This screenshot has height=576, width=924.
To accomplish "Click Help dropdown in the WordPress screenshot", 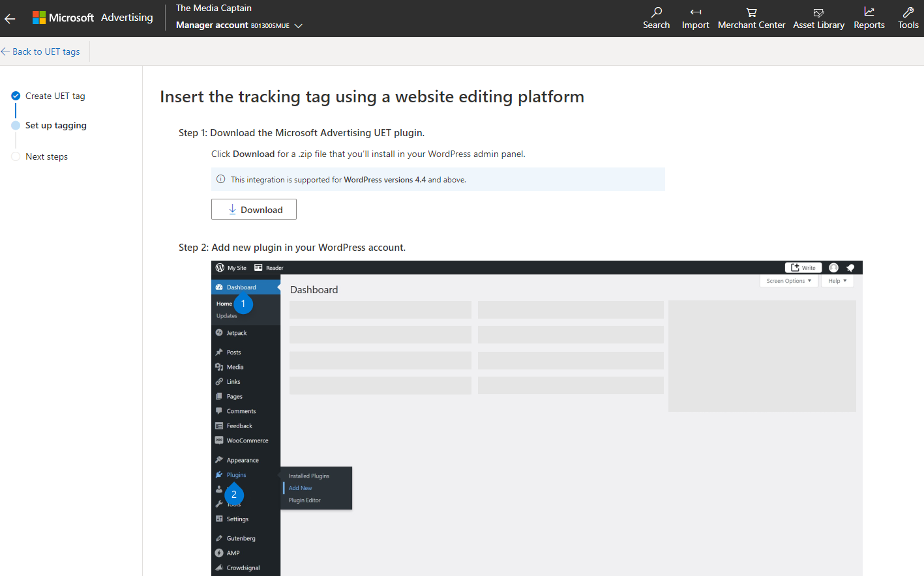I will (x=837, y=281).
